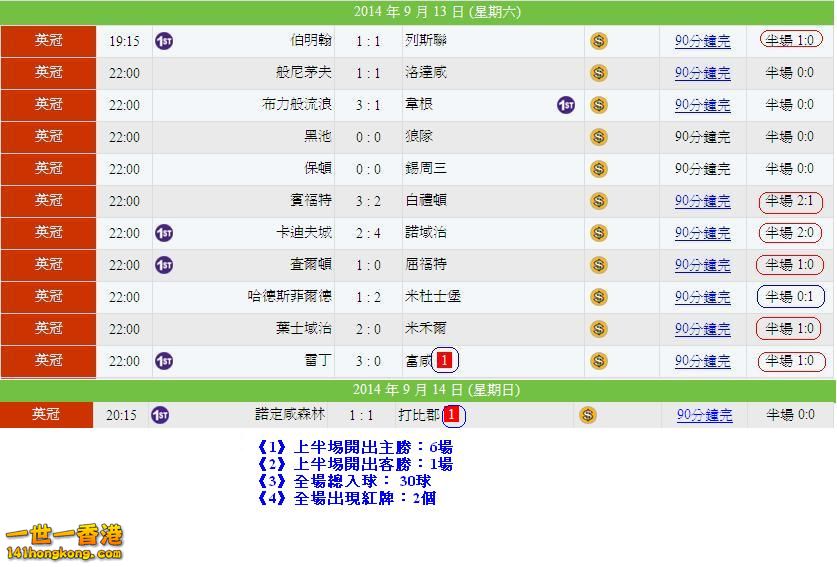Open the 90分鐘完 link for 哈德斯菲爾德 match

click(x=702, y=297)
